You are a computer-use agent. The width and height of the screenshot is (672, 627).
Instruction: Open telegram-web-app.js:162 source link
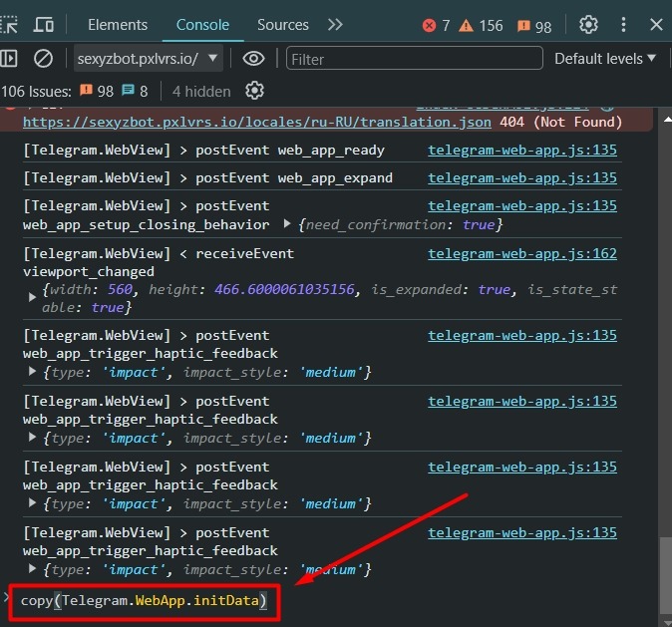(x=522, y=253)
